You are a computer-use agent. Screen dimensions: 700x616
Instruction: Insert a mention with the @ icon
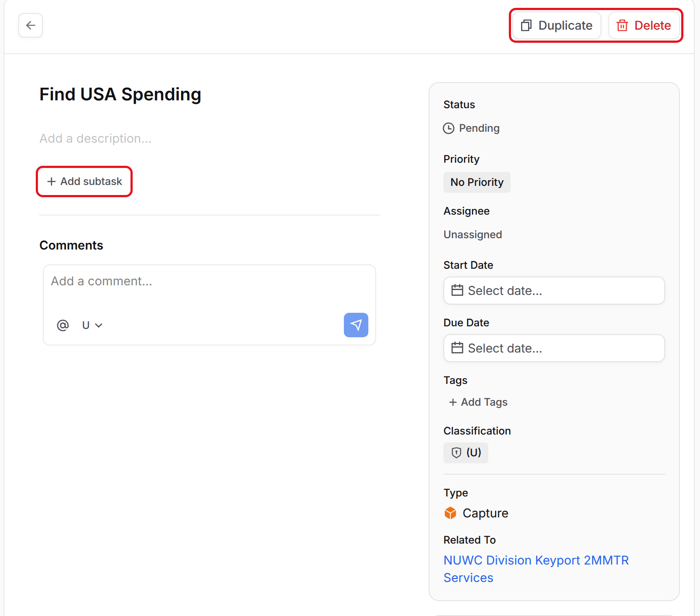pyautogui.click(x=63, y=325)
